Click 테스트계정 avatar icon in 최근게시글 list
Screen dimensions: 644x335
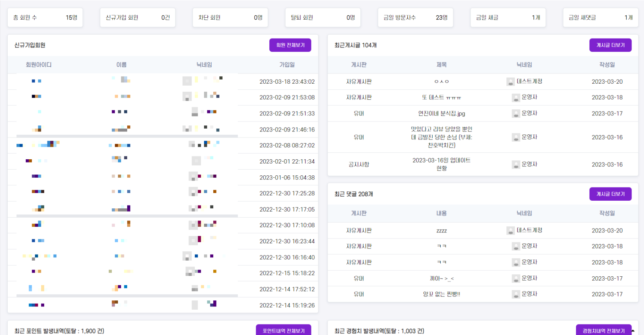pos(510,82)
